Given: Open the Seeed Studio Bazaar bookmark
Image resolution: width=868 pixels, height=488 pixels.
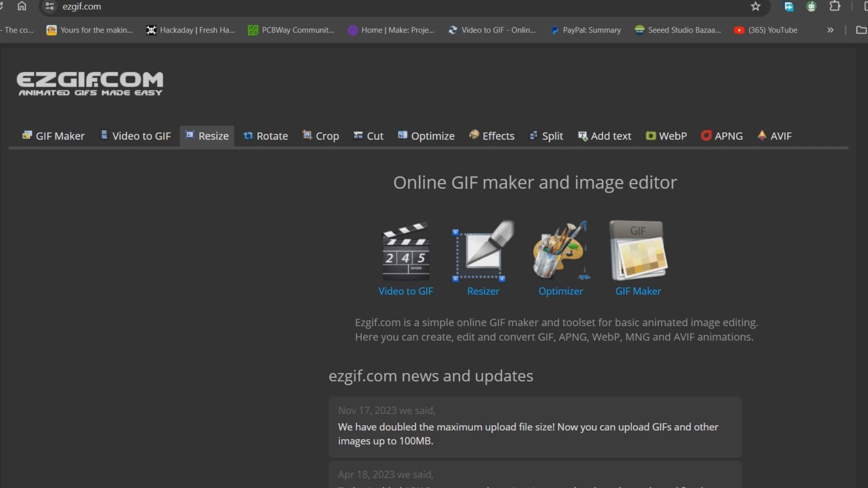Looking at the screenshot, I should point(678,30).
